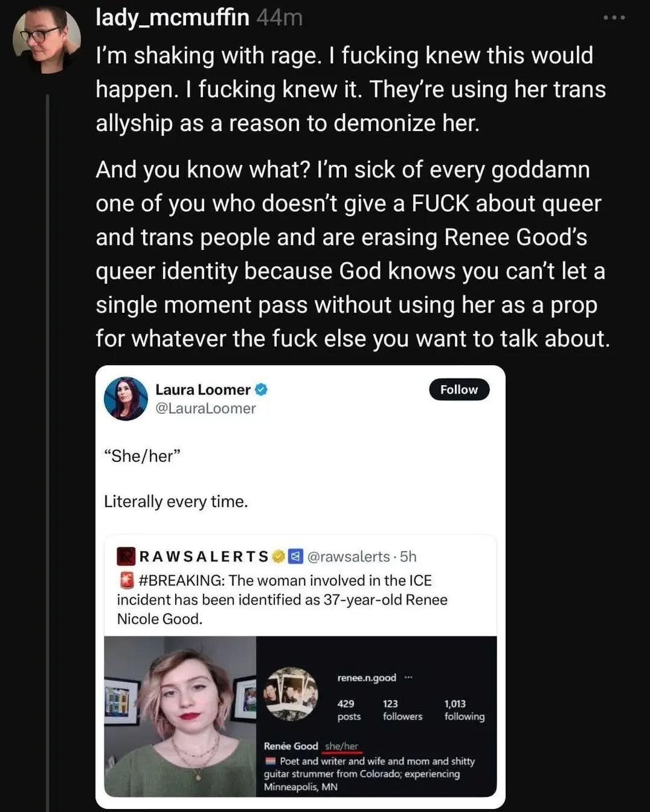Click the 44m post timestamp
This screenshot has width=650, height=812.
(279, 17)
